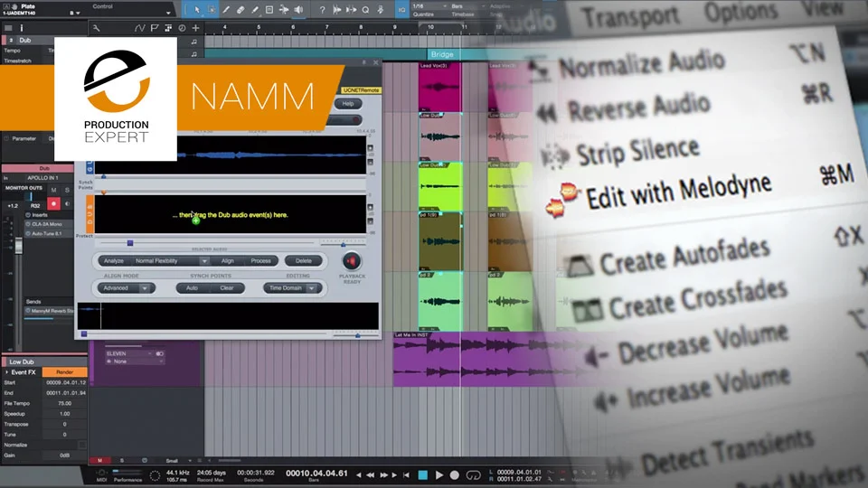
Task: Activate the Listen speaker tool
Action: tap(298, 10)
